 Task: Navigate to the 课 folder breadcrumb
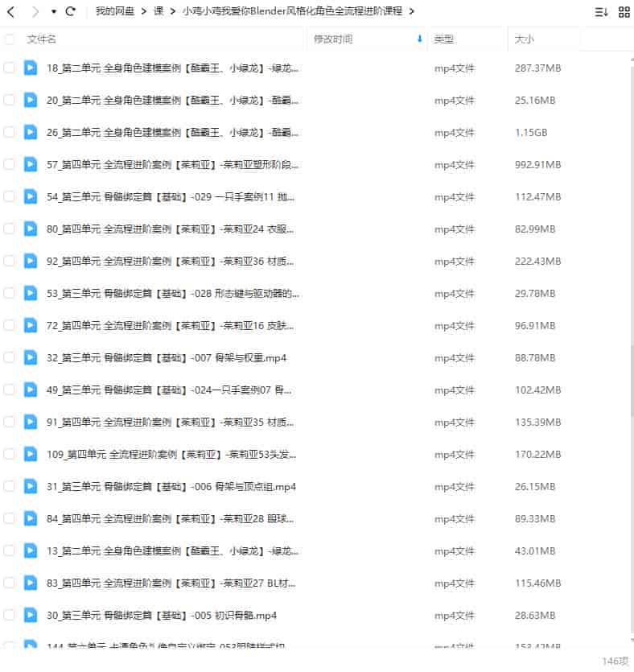(158, 12)
